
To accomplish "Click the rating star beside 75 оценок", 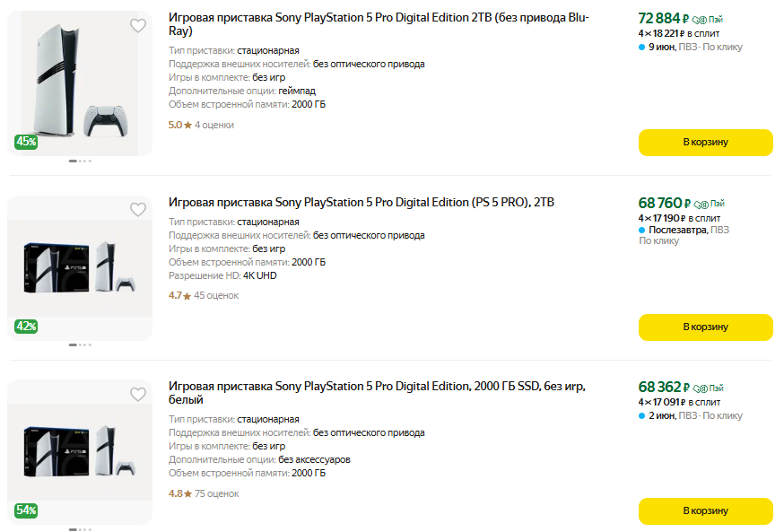I will (x=187, y=493).
